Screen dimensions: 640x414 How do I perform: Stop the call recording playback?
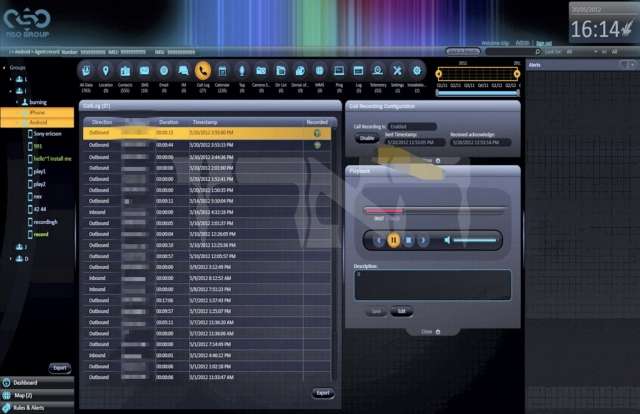pos(409,240)
